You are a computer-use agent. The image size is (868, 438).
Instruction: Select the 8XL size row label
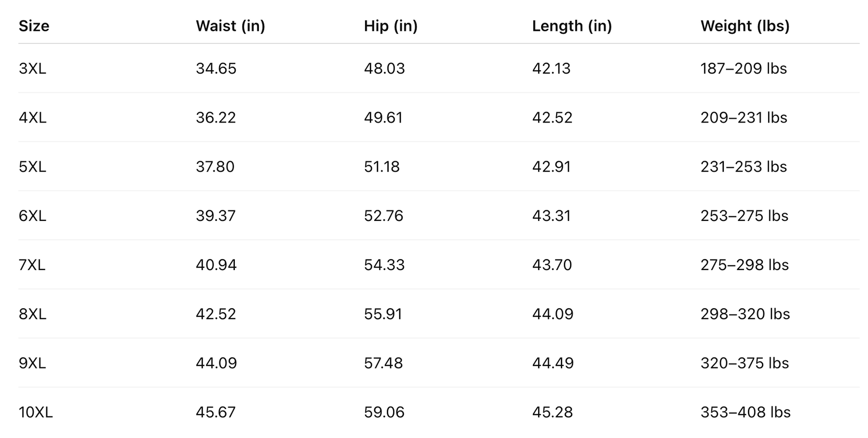(x=32, y=314)
